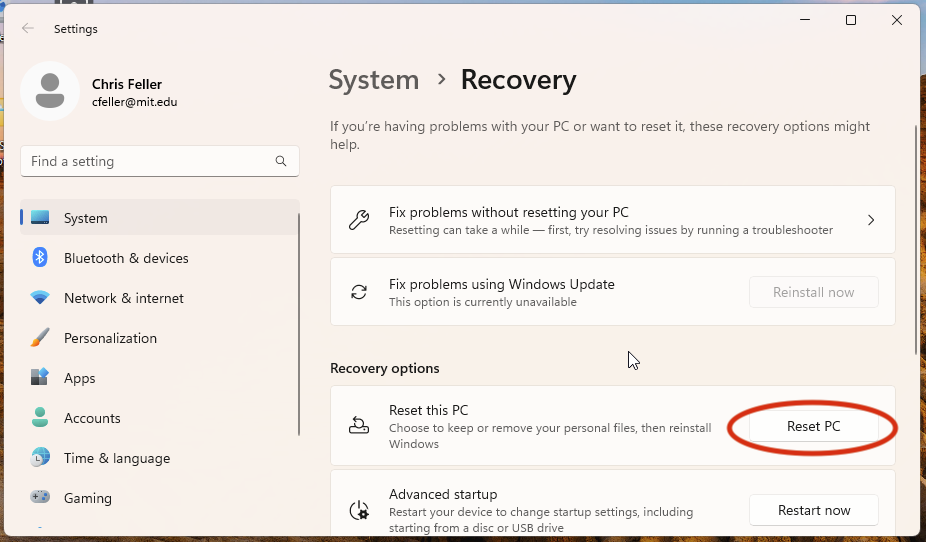Viewport: 926px width, 542px height.
Task: Click the Advanced startup label
Action: click(443, 494)
